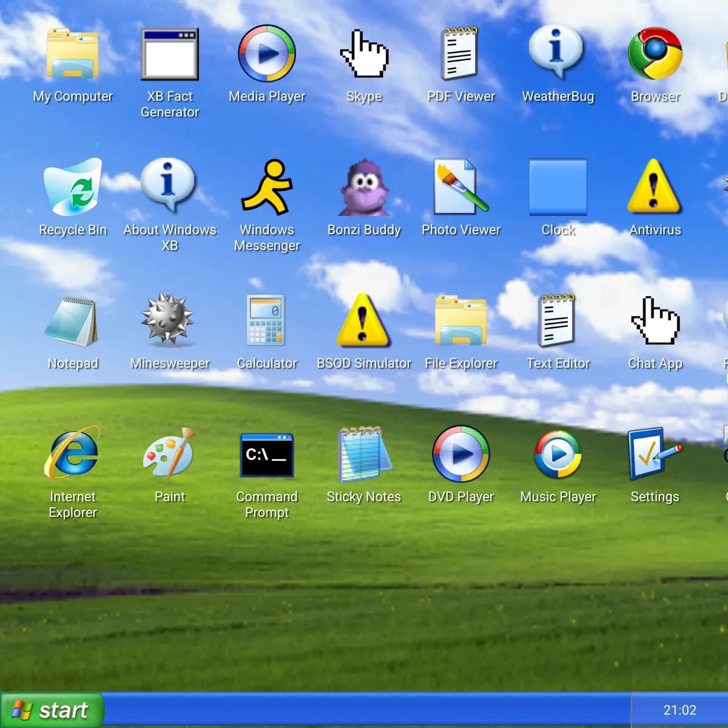Viewport: 728px width, 728px height.
Task: Launch the XB Fact Generator shortcut
Action: pos(170,53)
